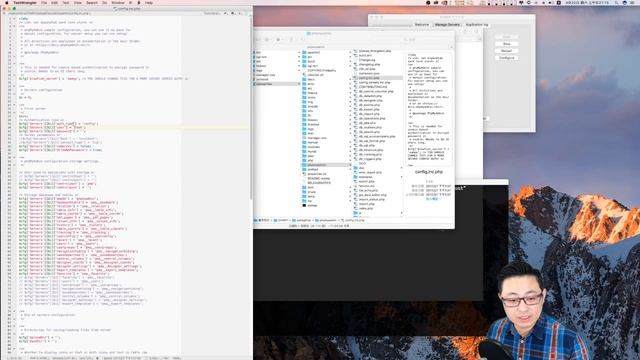
Task: Open the TextWrangler language pop-up in the navigation bar
Action: [212, 13]
